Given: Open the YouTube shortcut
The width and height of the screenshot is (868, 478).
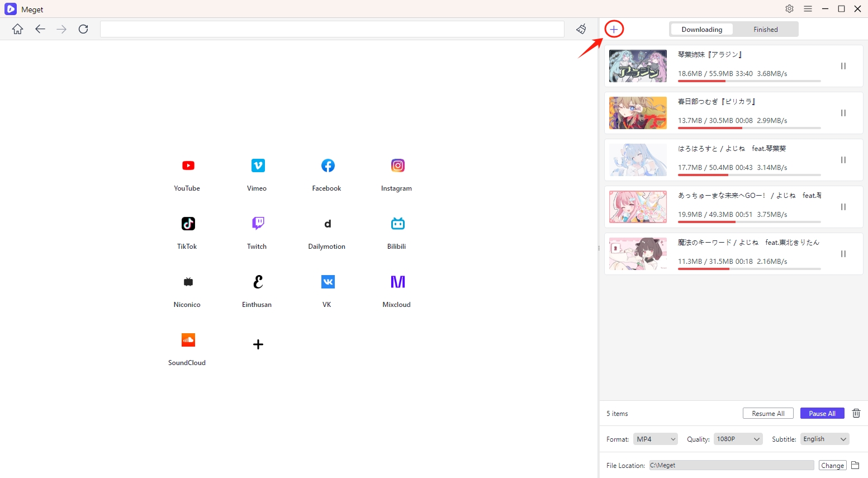Looking at the screenshot, I should 187,174.
